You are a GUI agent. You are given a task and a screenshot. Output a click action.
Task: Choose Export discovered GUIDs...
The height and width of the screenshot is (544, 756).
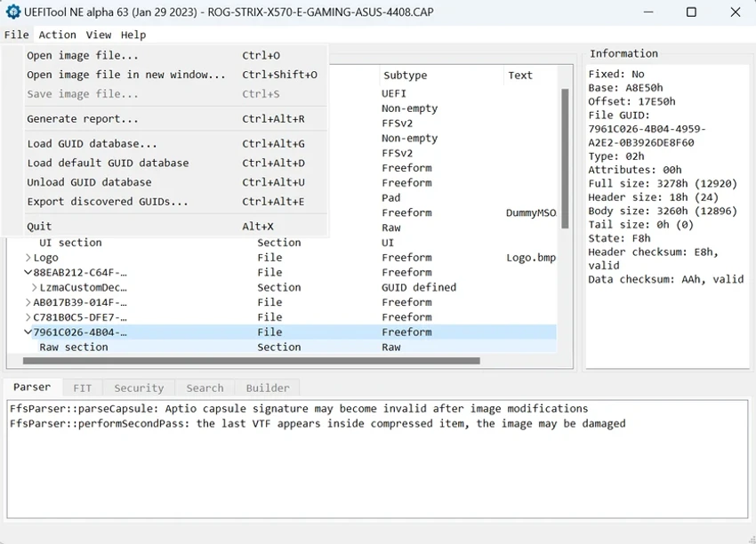[x=176, y=202]
